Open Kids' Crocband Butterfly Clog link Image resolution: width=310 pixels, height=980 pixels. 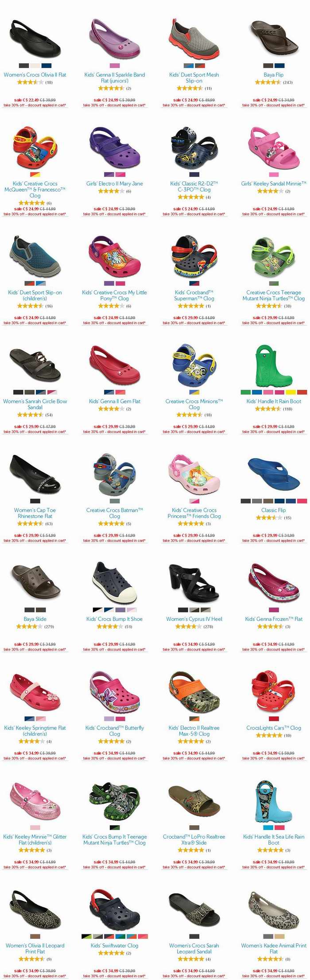coord(115,731)
